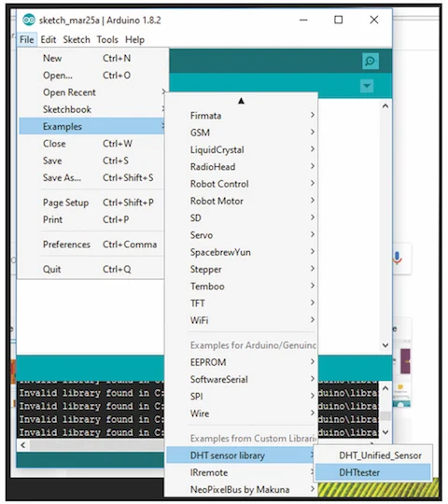
Task: Open the TFT examples entry
Action: click(x=242, y=302)
